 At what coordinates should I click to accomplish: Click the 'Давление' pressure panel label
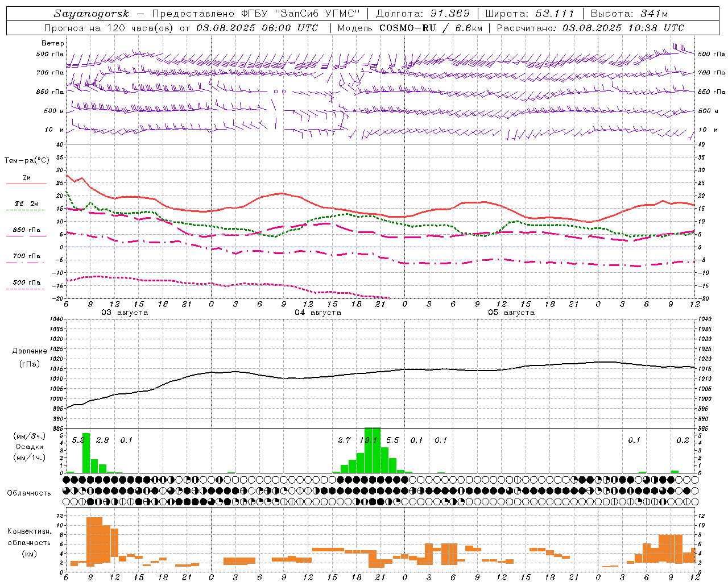coord(30,351)
